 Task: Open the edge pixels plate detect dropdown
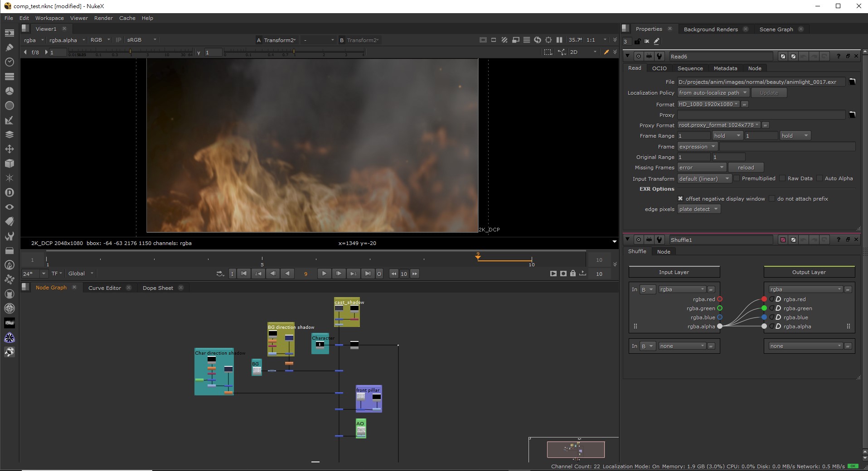coord(698,209)
